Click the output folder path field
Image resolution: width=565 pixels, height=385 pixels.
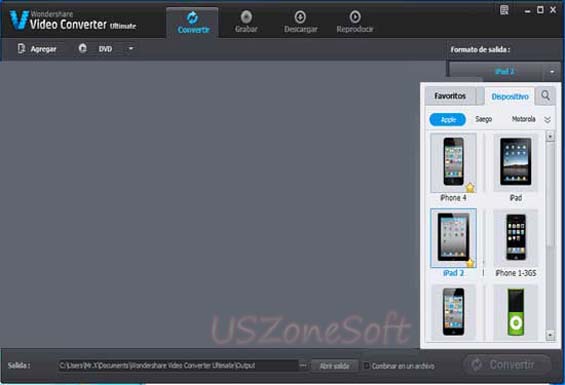pos(177,366)
